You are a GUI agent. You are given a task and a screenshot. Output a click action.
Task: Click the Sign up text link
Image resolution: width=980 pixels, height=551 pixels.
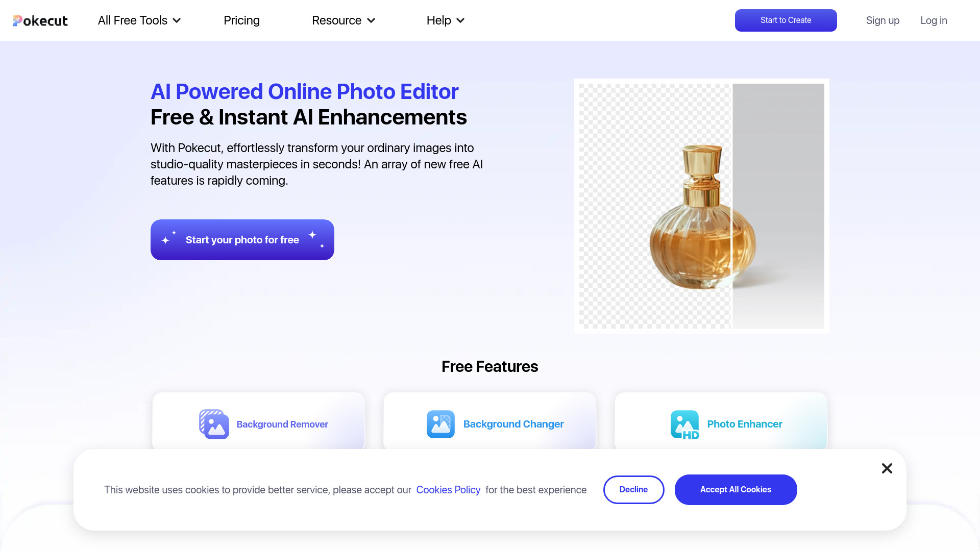click(883, 20)
